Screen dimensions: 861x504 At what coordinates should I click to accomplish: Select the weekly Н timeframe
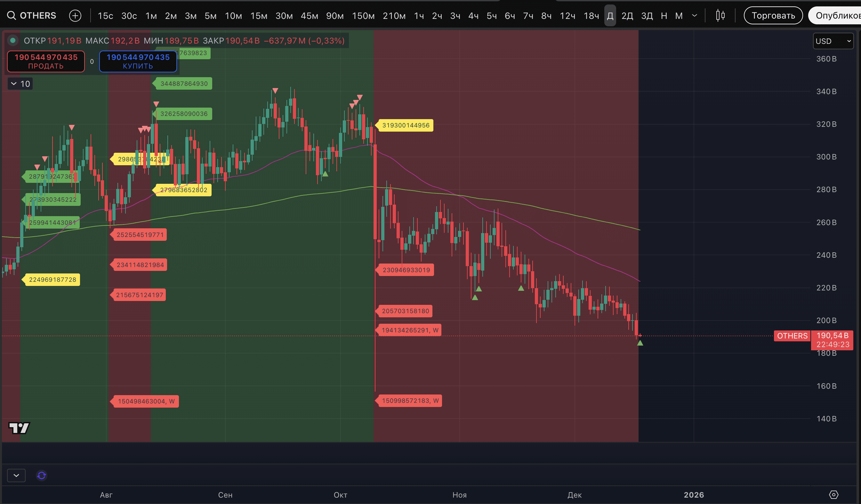click(x=664, y=16)
